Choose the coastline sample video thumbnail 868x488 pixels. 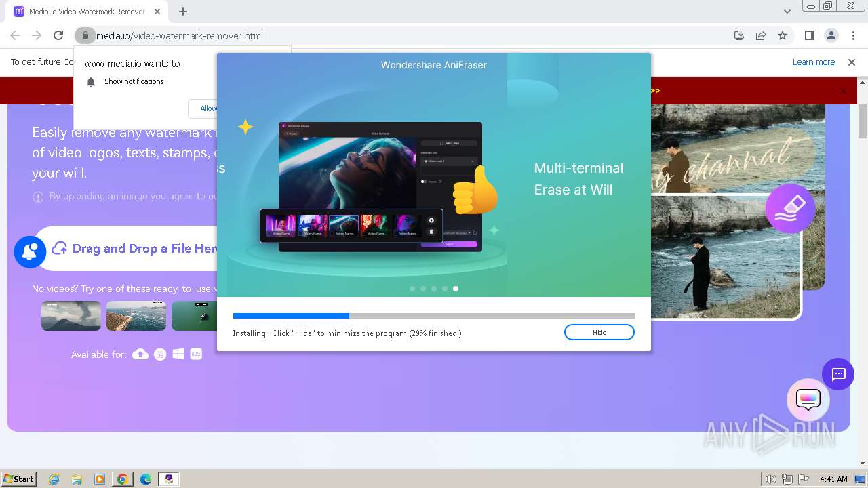pyautogui.click(x=136, y=316)
